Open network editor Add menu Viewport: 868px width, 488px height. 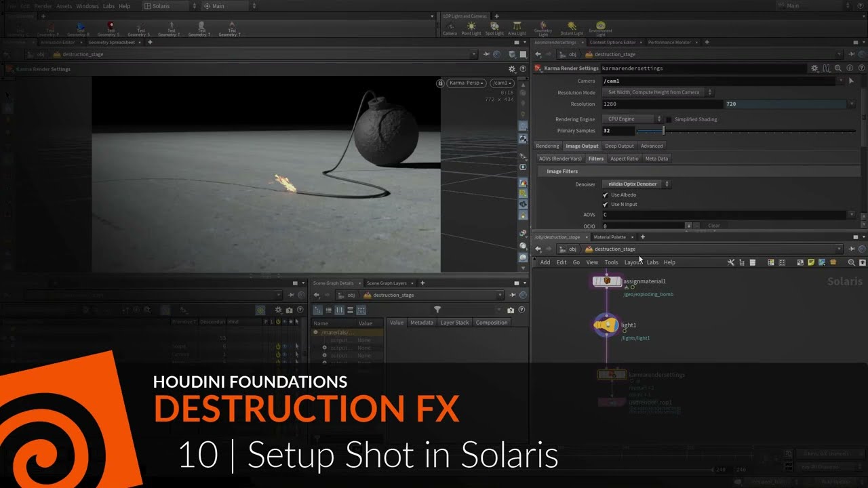(545, 262)
